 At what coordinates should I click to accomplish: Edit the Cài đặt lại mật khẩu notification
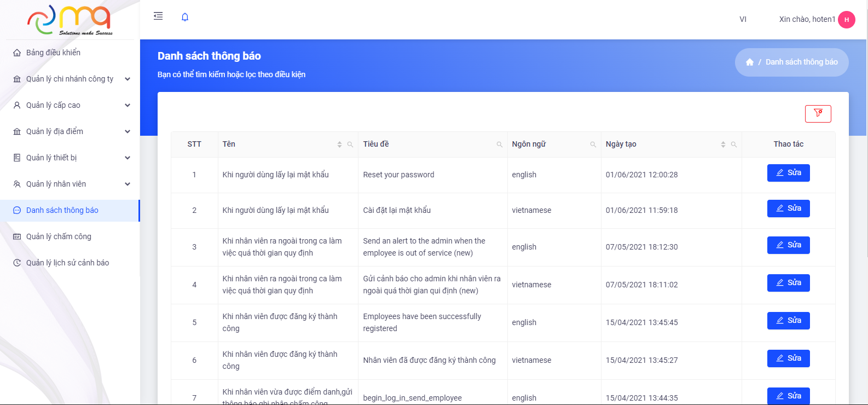click(x=788, y=209)
